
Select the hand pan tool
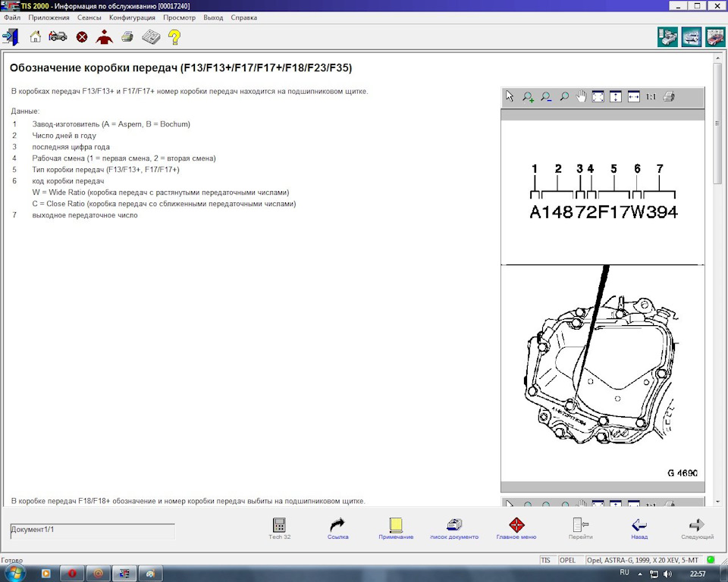coord(581,97)
